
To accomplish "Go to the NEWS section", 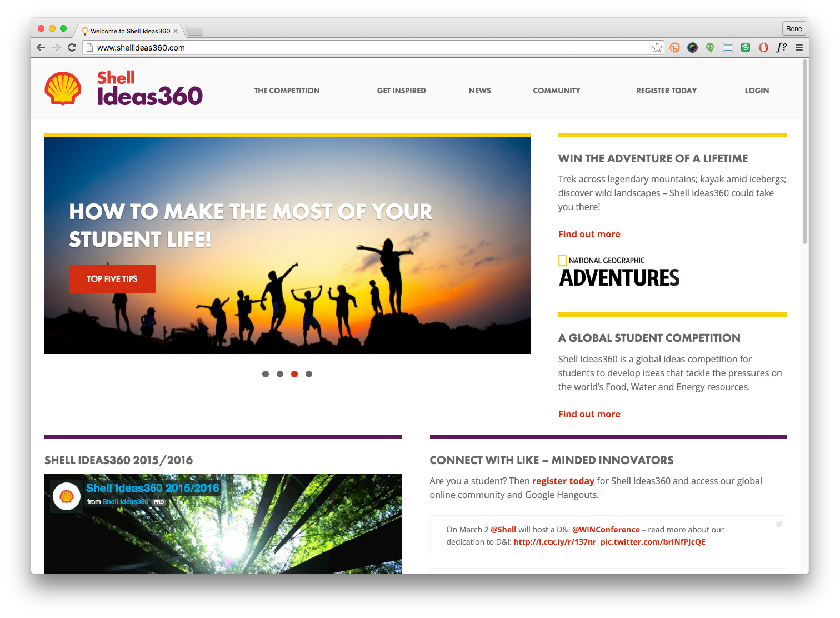I will pos(479,91).
